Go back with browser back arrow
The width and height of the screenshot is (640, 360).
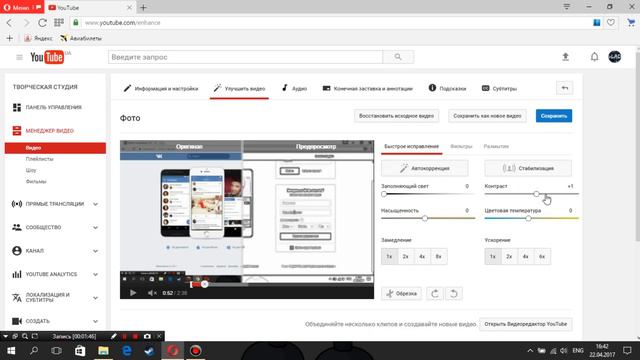click(9, 23)
